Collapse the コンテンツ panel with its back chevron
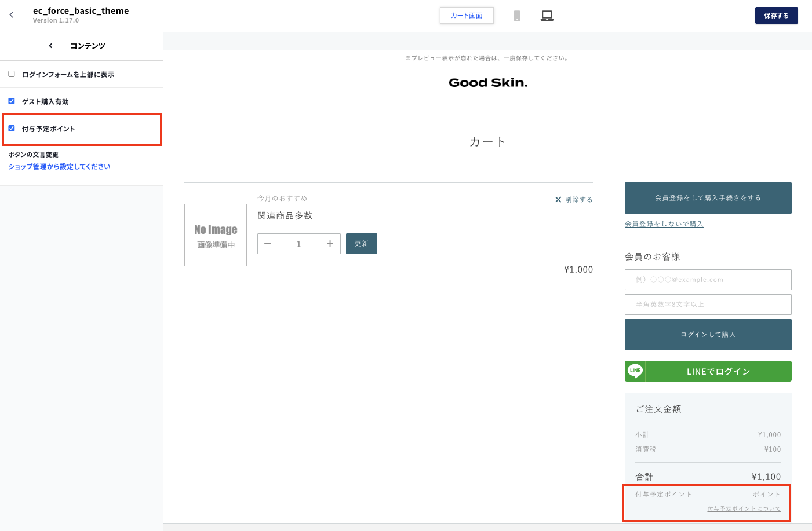This screenshot has height=531, width=812. (50, 46)
